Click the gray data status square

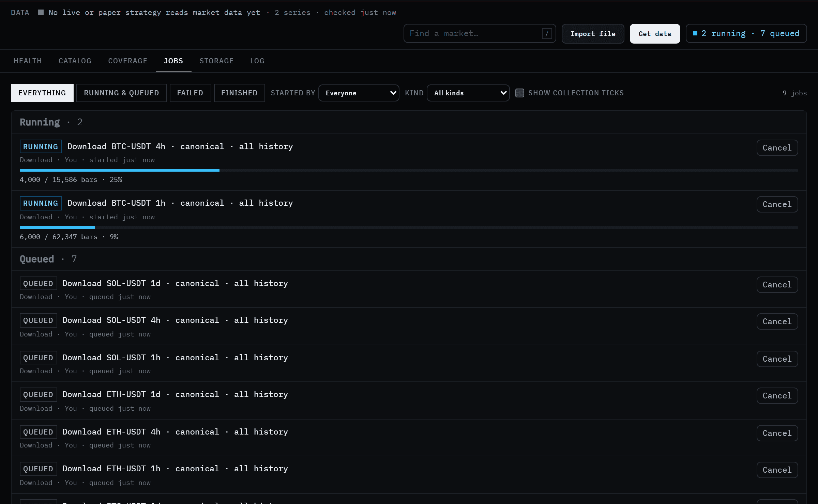pyautogui.click(x=41, y=13)
